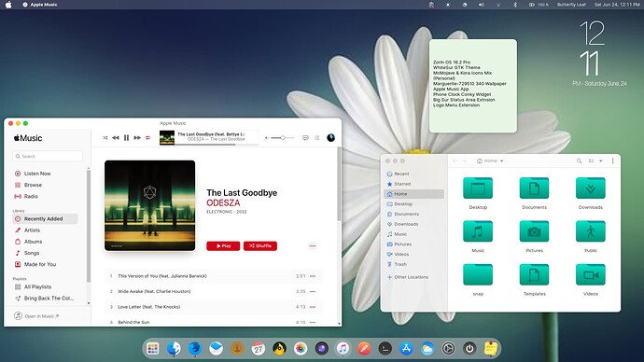Open the account profile avatar
Image resolution: width=644 pixels, height=362 pixels.
coord(330,138)
